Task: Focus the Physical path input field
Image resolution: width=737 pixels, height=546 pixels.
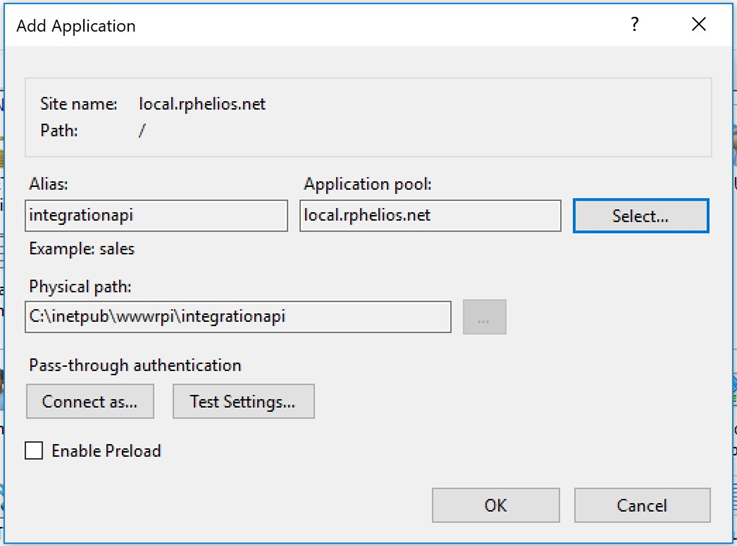Action: [x=238, y=317]
